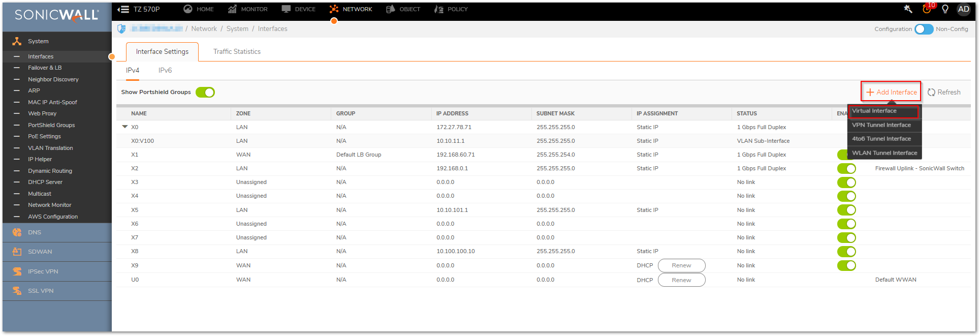Open the Network breadcrumb link
The image size is (980, 336).
coord(204,29)
